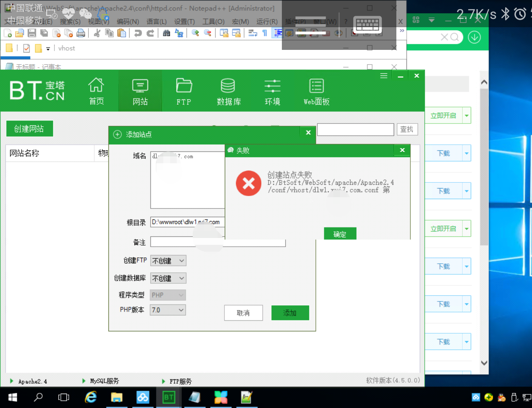Click the 域名 domain text area
Viewport: 532px width, 408px height.
click(188, 180)
